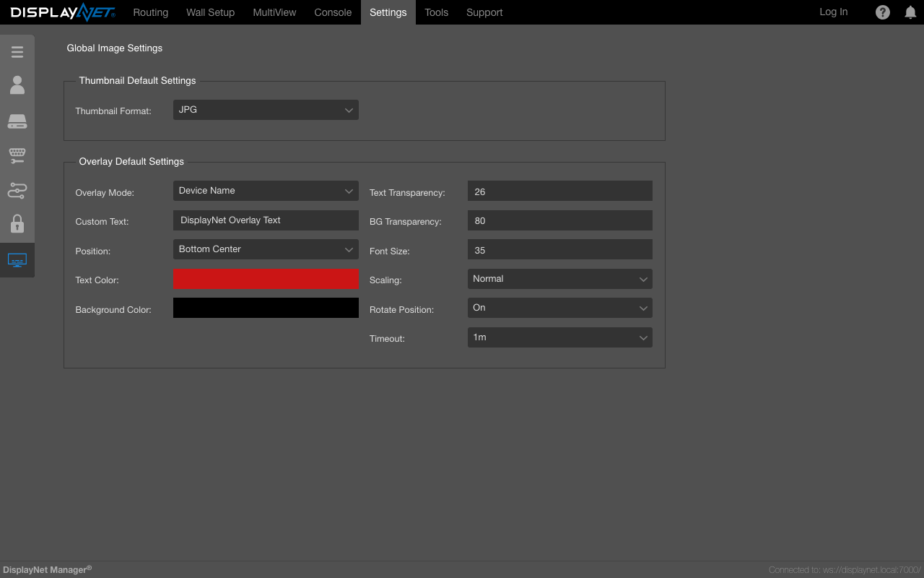
Task: Open the hamburger menu in sidebar
Action: (x=17, y=52)
